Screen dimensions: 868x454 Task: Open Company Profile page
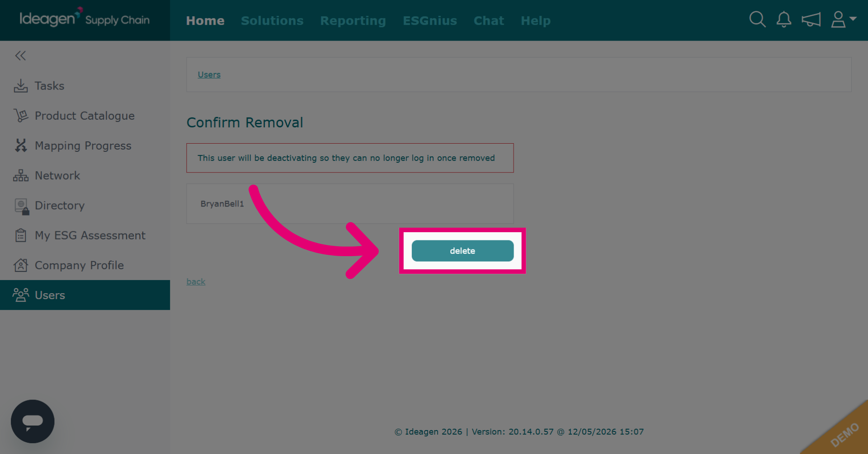(85, 265)
